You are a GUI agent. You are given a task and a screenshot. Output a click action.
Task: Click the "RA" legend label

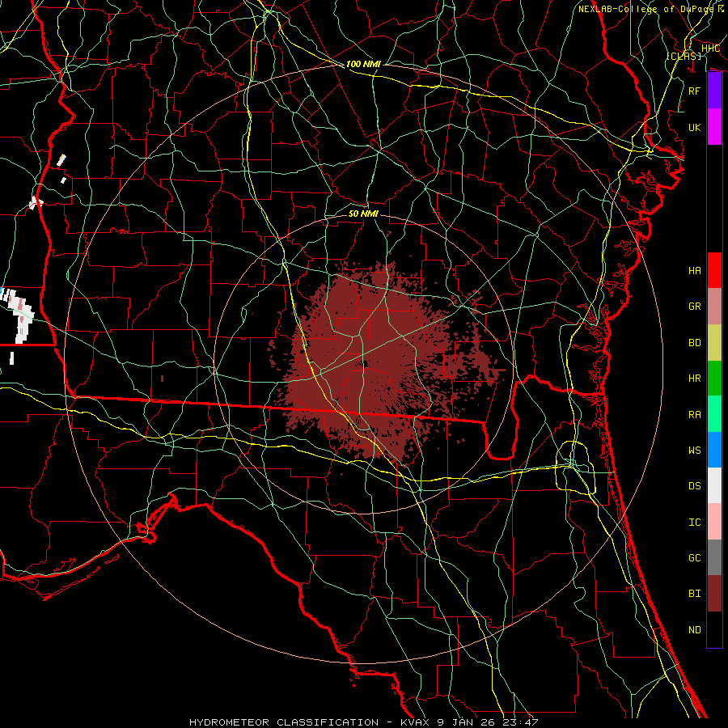[x=695, y=414]
